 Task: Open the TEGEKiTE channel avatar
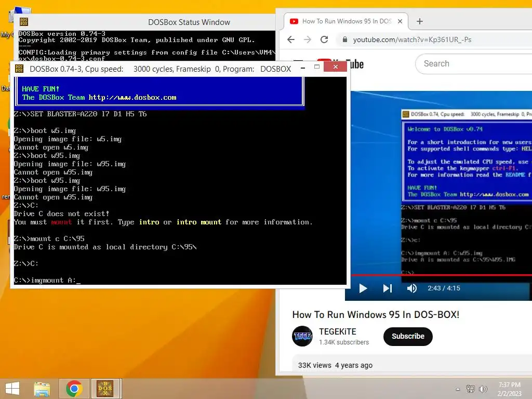point(302,336)
